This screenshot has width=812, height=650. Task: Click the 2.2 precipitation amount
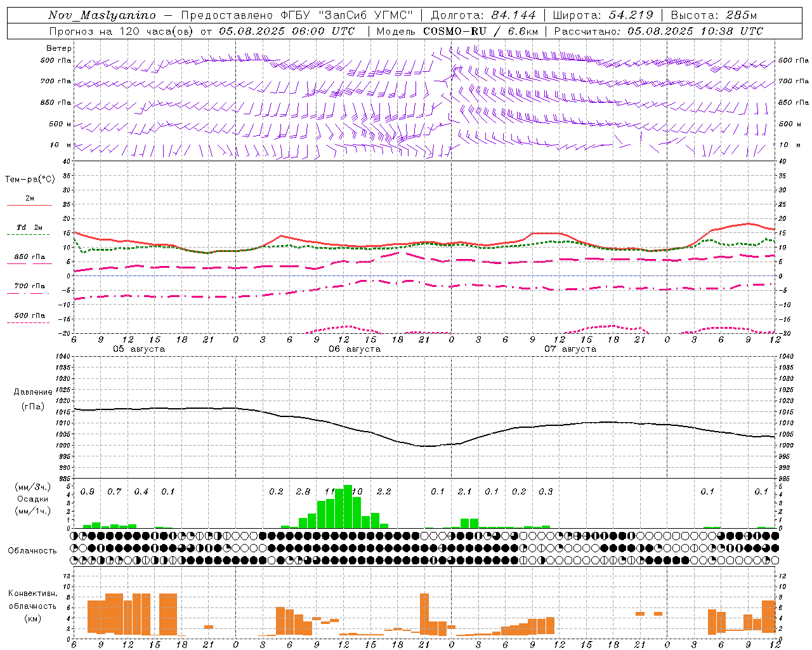pos(384,492)
